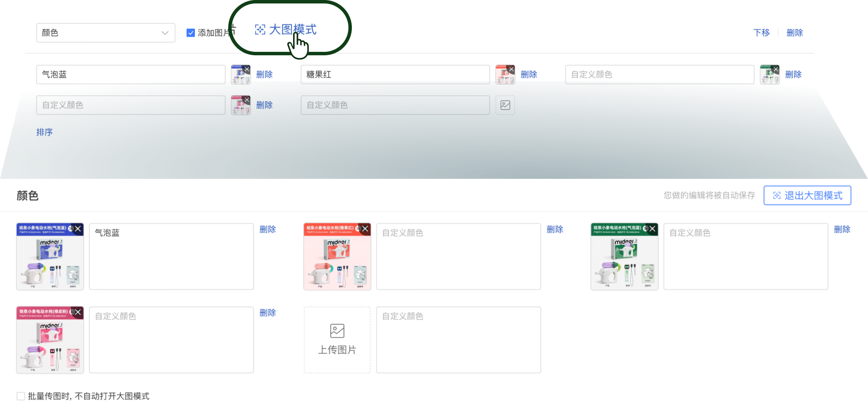Open the 排序 sorting link
868x419 pixels.
[x=45, y=132]
